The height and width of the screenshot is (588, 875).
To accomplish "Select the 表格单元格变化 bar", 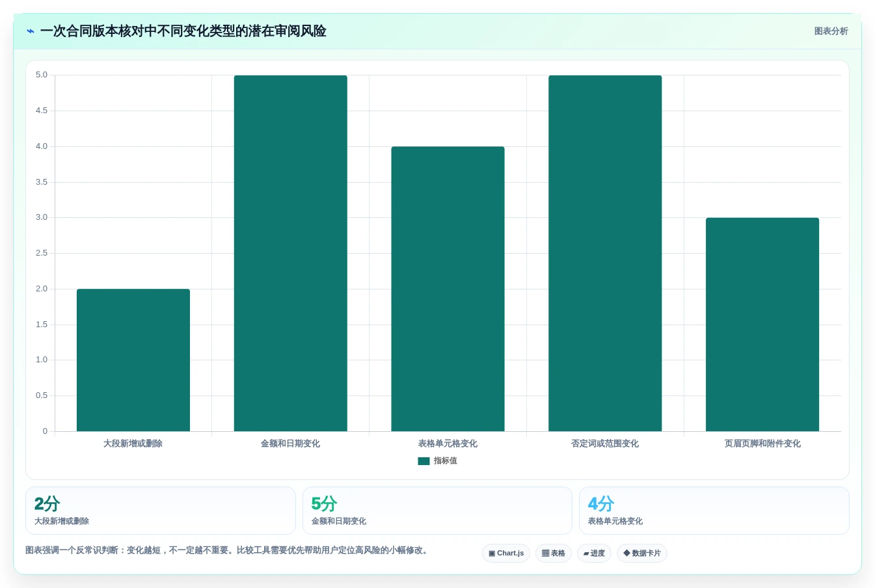I will [448, 289].
